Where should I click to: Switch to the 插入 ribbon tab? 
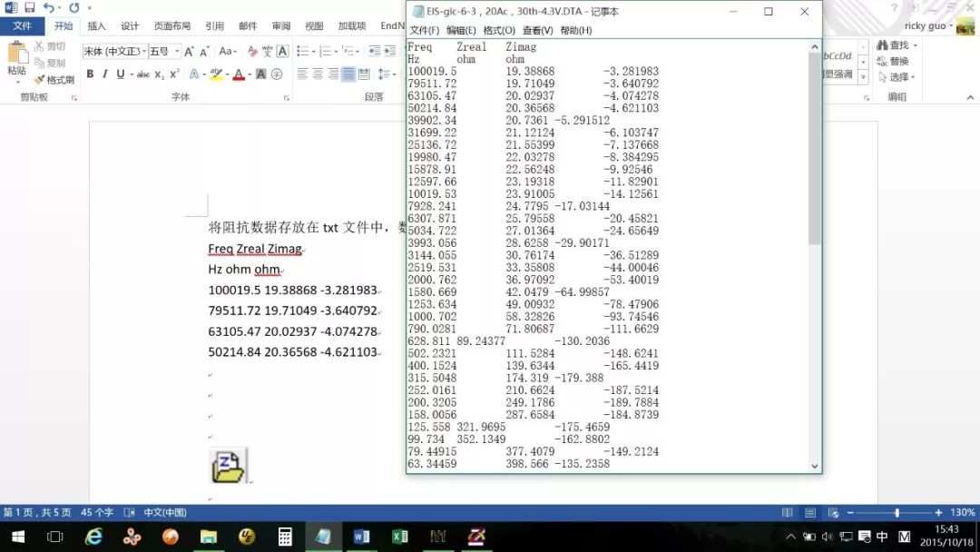[x=96, y=25]
